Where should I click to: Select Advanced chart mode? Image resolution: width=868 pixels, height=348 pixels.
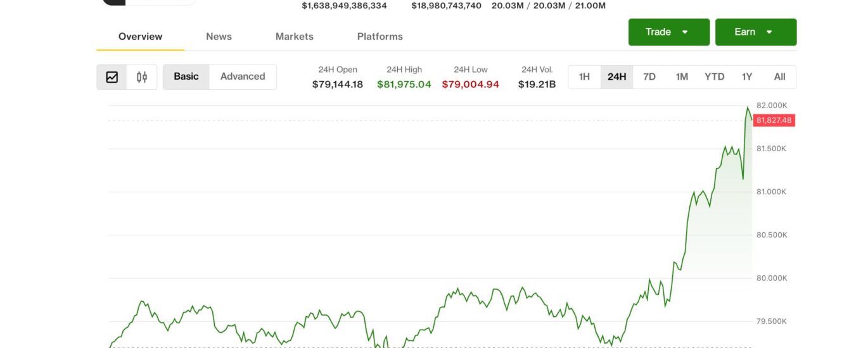(x=243, y=77)
